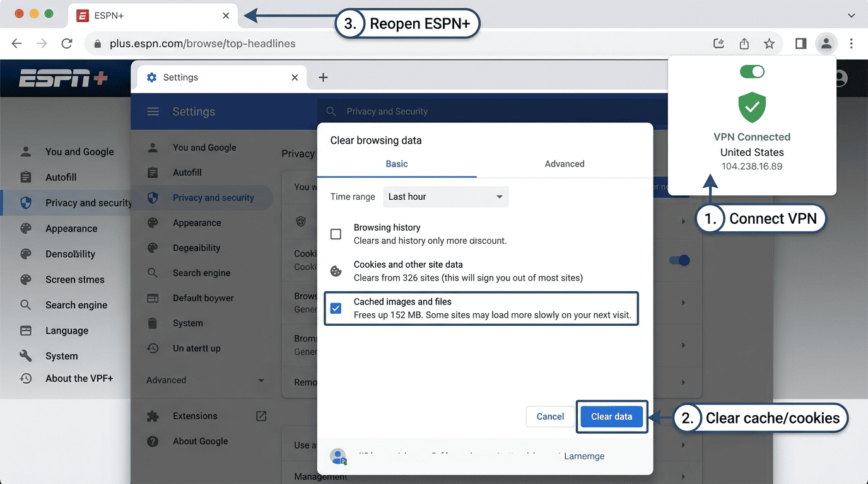
Task: Click the magnifier icon in Settings search
Action: click(x=331, y=112)
